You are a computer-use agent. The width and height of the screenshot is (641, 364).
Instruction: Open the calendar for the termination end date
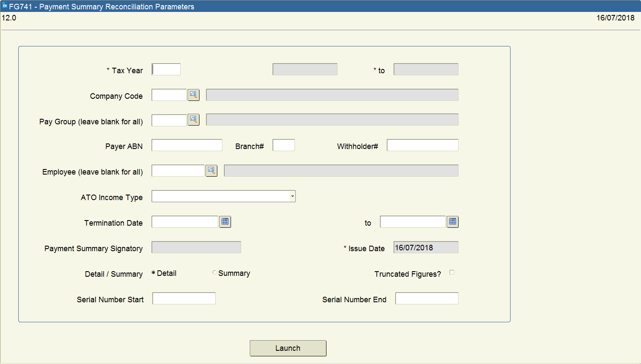tap(453, 221)
